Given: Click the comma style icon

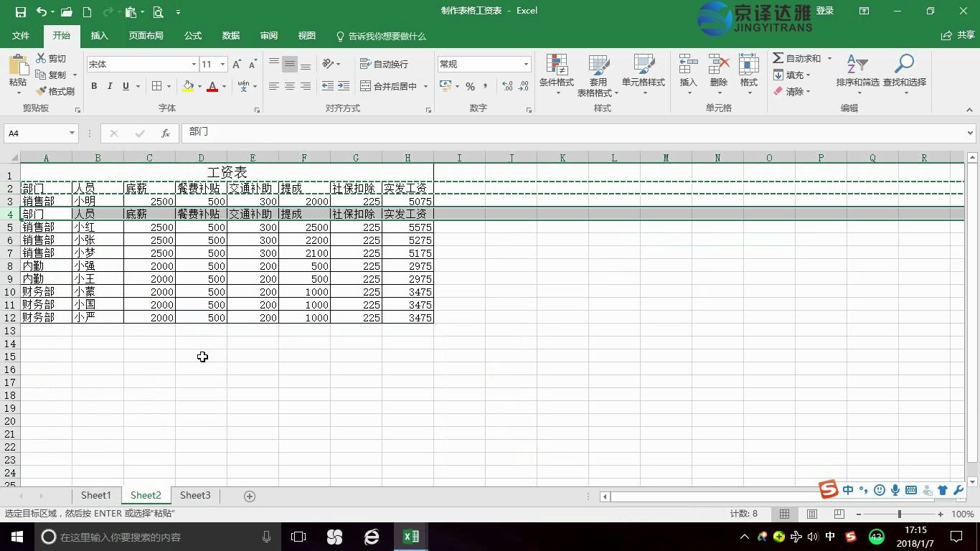Looking at the screenshot, I should tap(485, 86).
